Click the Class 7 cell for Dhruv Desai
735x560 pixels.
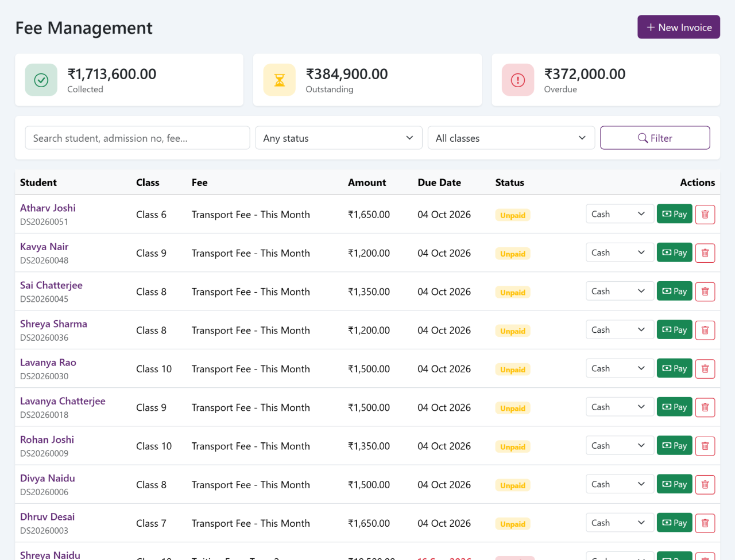tap(151, 523)
